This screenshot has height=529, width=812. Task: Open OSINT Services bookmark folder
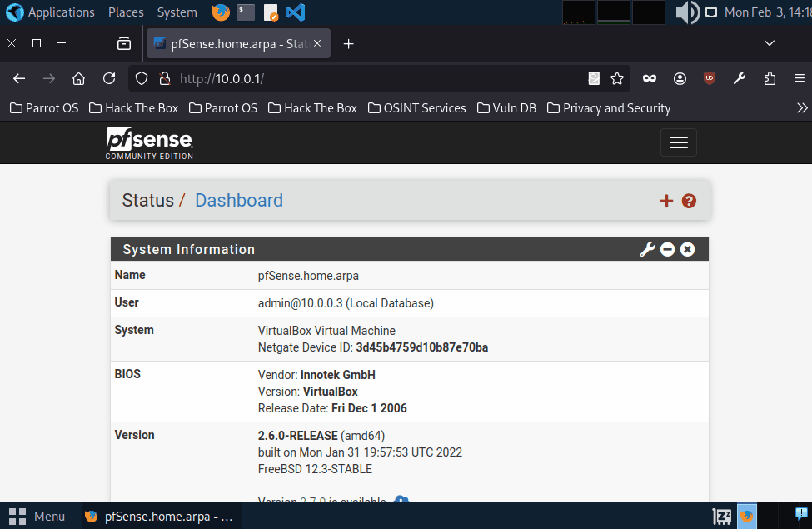click(x=417, y=108)
